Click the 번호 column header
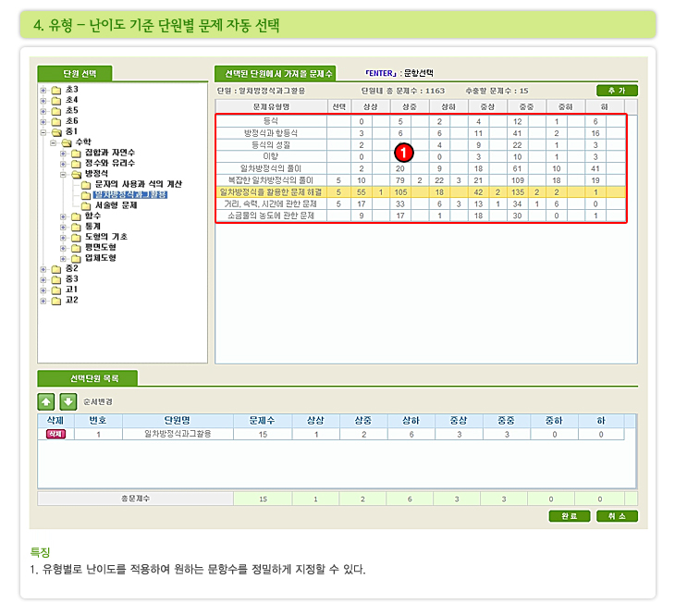The width and height of the screenshot is (675, 616). coord(98,421)
